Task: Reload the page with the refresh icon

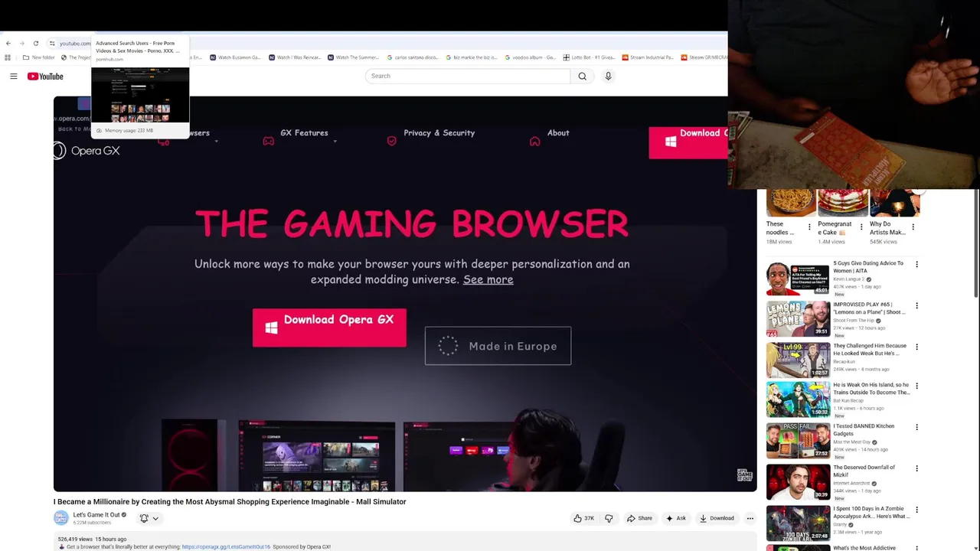Action: point(35,43)
